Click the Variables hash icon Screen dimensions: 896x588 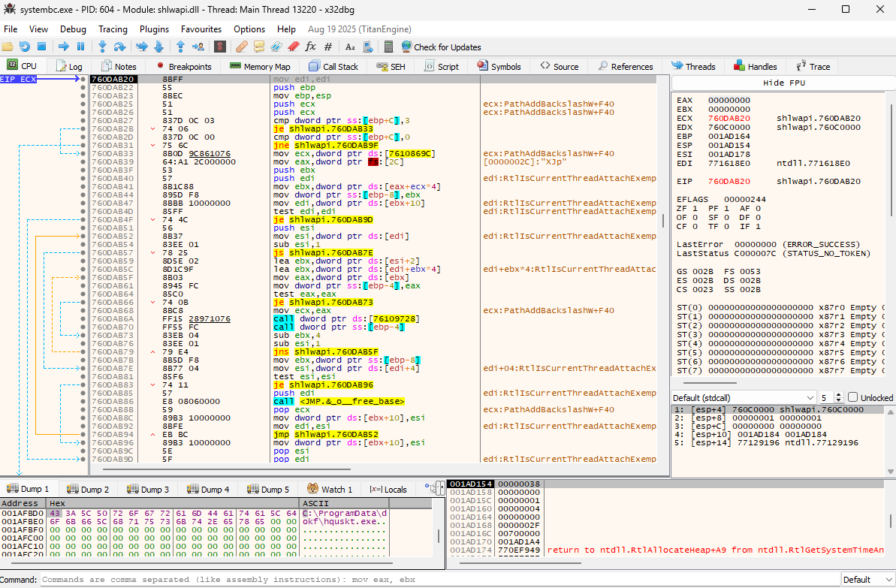(x=328, y=47)
